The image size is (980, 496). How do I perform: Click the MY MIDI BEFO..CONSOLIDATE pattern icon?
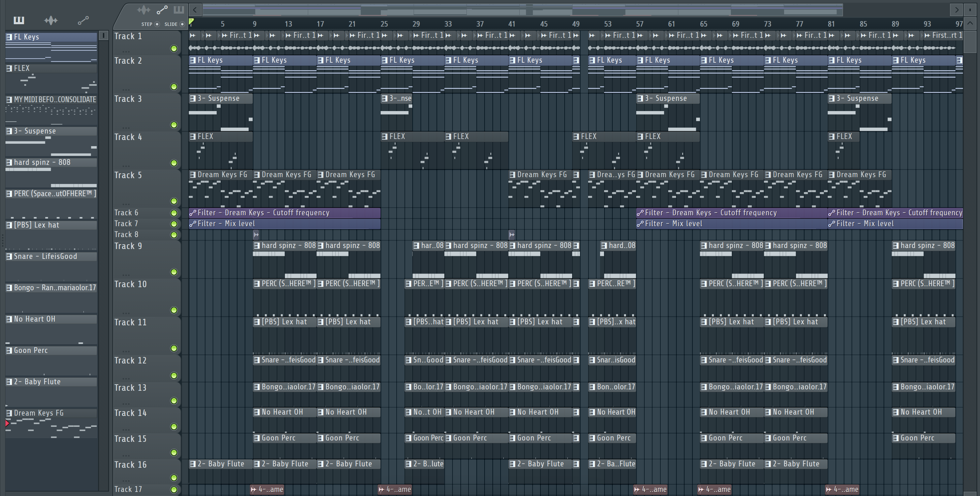point(9,100)
